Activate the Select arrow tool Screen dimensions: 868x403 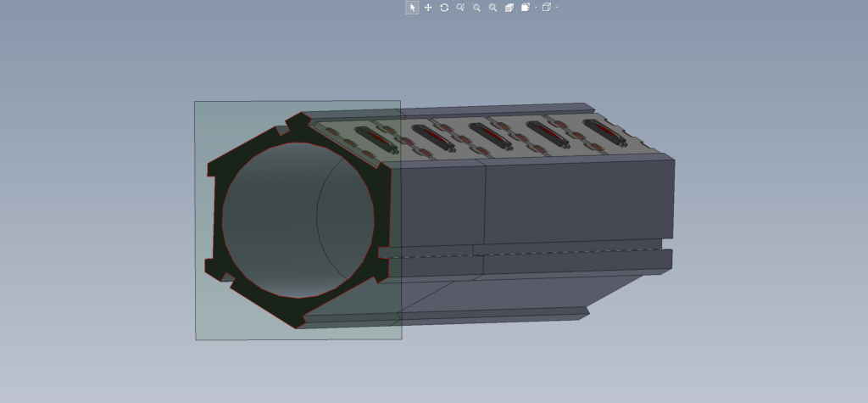pos(412,8)
